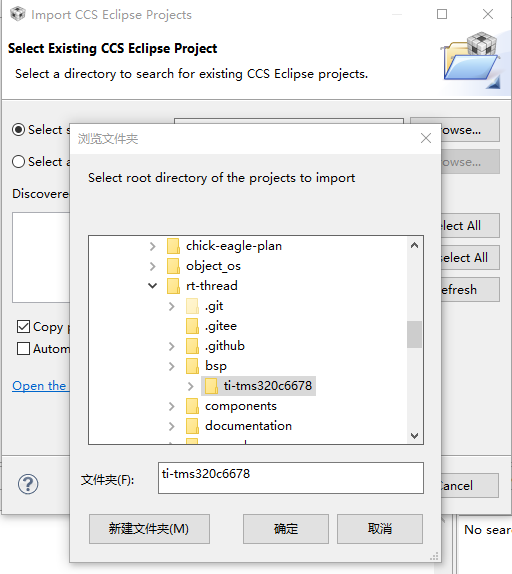The width and height of the screenshot is (512, 574).
Task: Enable the Autom... checkbox
Action: coord(23,348)
